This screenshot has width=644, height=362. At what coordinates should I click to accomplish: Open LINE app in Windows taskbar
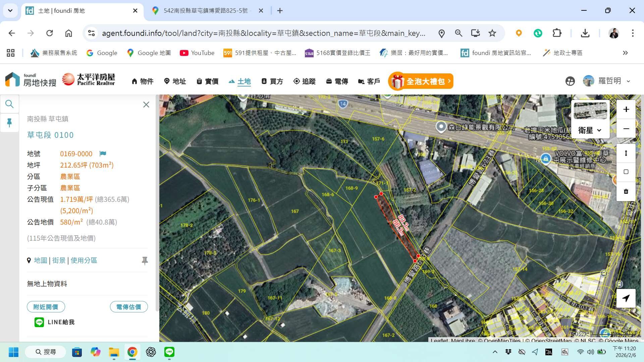(169, 352)
